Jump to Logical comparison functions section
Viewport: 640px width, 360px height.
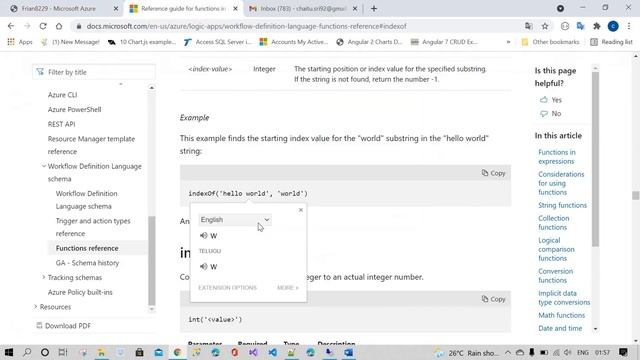pyautogui.click(x=556, y=249)
